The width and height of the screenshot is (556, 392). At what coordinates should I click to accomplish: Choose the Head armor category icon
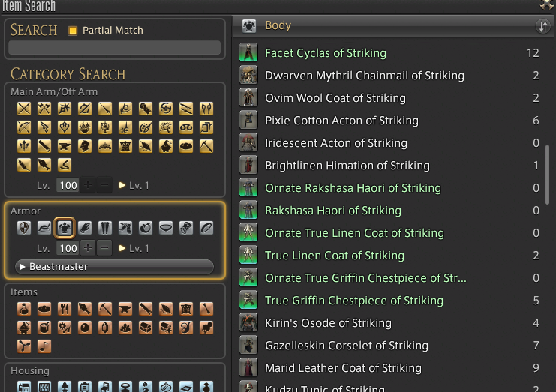(x=44, y=228)
